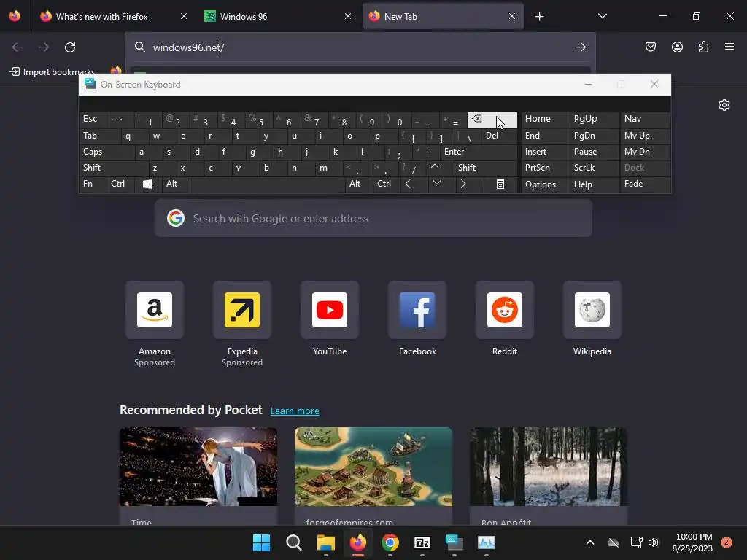Click the up arrow key on keyboard
Image resolution: width=747 pixels, height=560 pixels.
pyautogui.click(x=435, y=168)
